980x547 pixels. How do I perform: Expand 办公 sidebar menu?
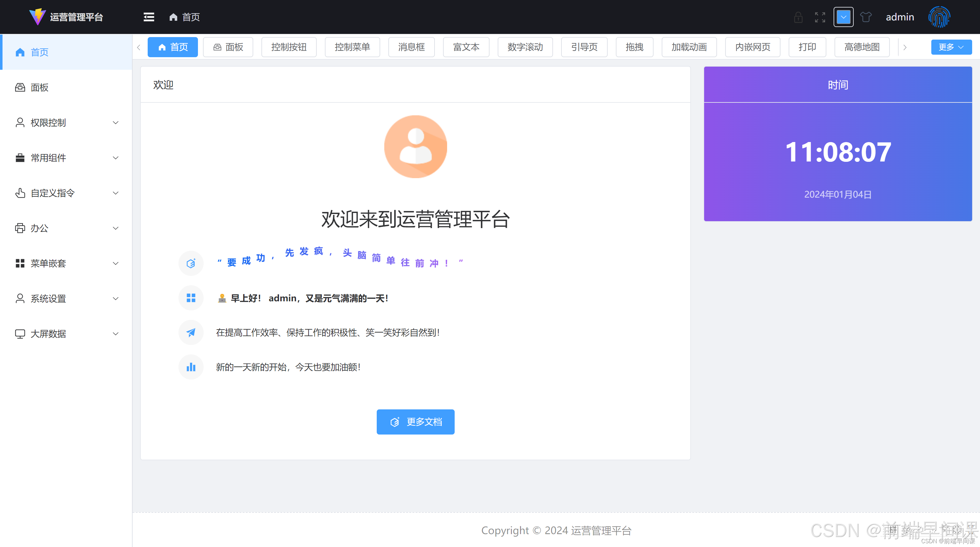tap(66, 228)
